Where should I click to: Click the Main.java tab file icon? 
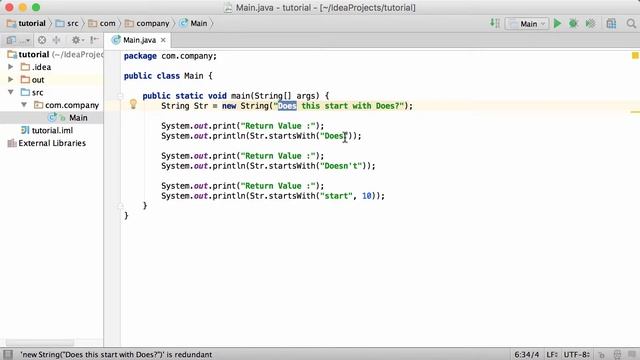click(x=116, y=40)
